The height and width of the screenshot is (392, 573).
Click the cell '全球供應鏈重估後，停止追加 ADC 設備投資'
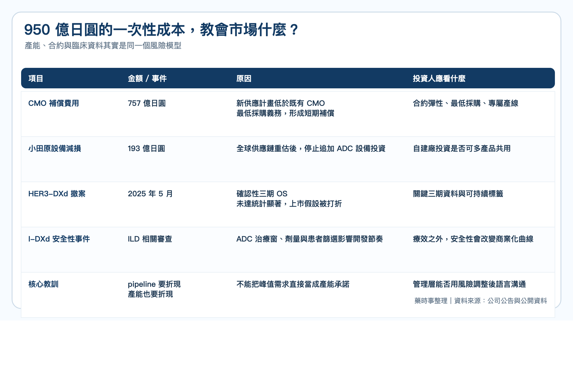click(311, 148)
